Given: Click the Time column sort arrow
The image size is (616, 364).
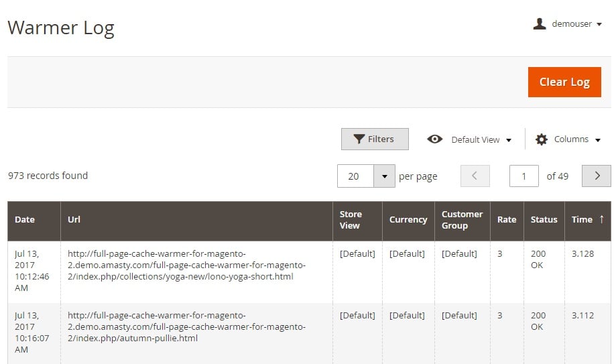Looking at the screenshot, I should pos(601,219).
